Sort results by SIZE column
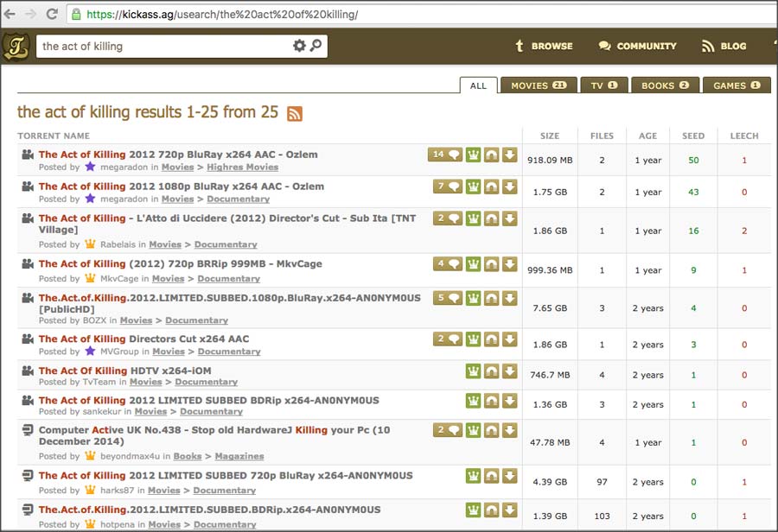Viewport: 778px width, 532px height. pyautogui.click(x=550, y=136)
